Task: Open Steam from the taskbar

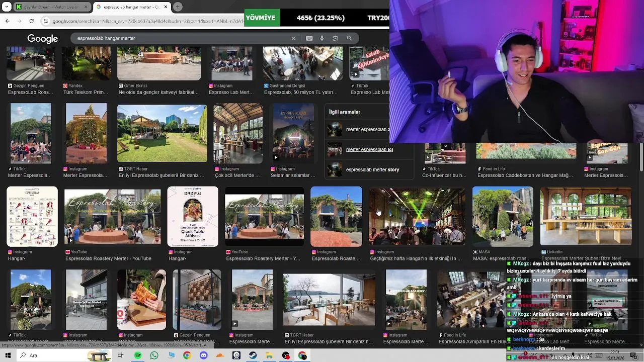Action: click(253, 355)
